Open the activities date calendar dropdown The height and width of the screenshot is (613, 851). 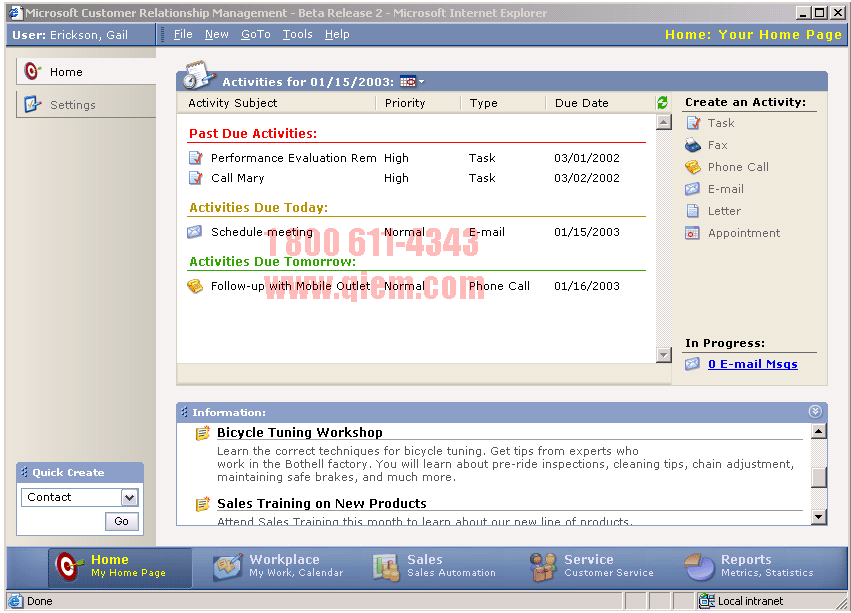[412, 82]
